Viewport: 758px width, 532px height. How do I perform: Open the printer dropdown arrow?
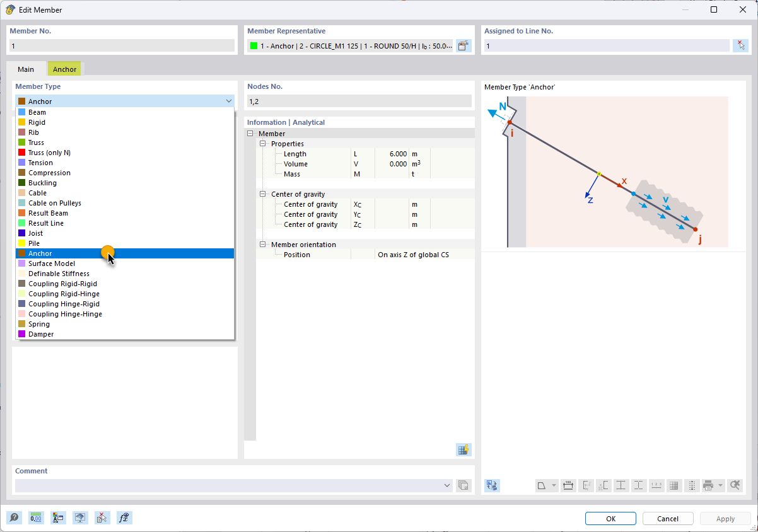[720, 485]
